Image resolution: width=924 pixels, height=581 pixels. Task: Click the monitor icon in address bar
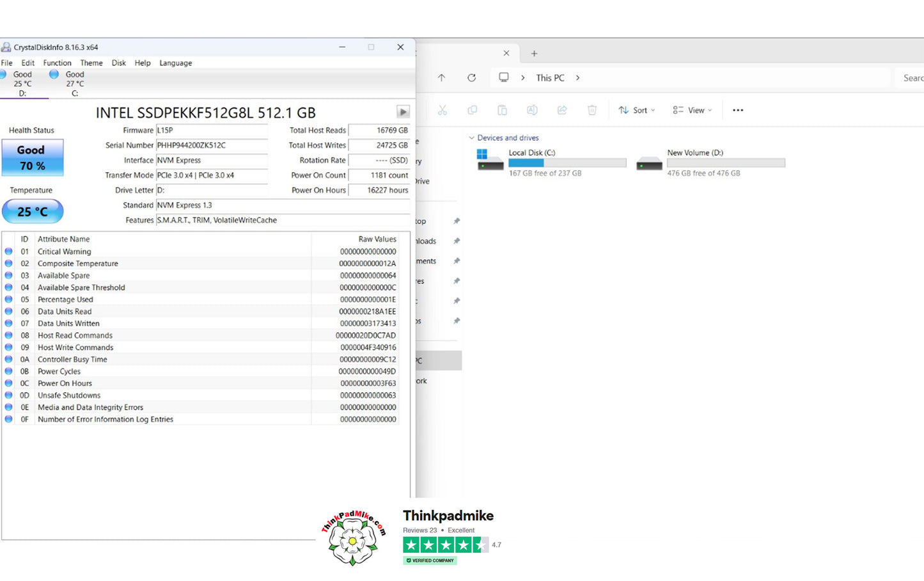(x=504, y=77)
